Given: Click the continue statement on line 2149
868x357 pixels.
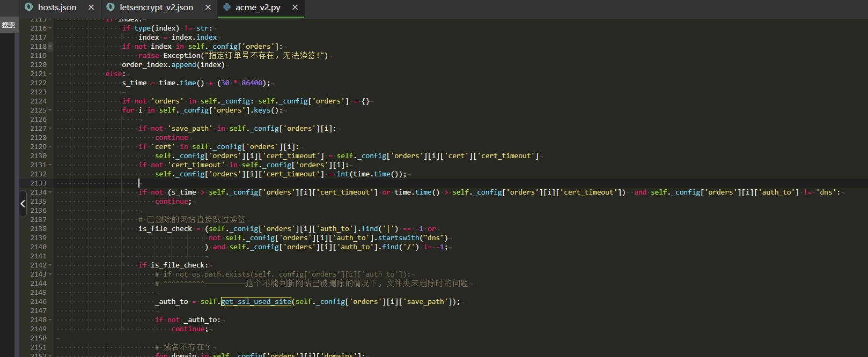Looking at the screenshot, I should pyautogui.click(x=188, y=329).
